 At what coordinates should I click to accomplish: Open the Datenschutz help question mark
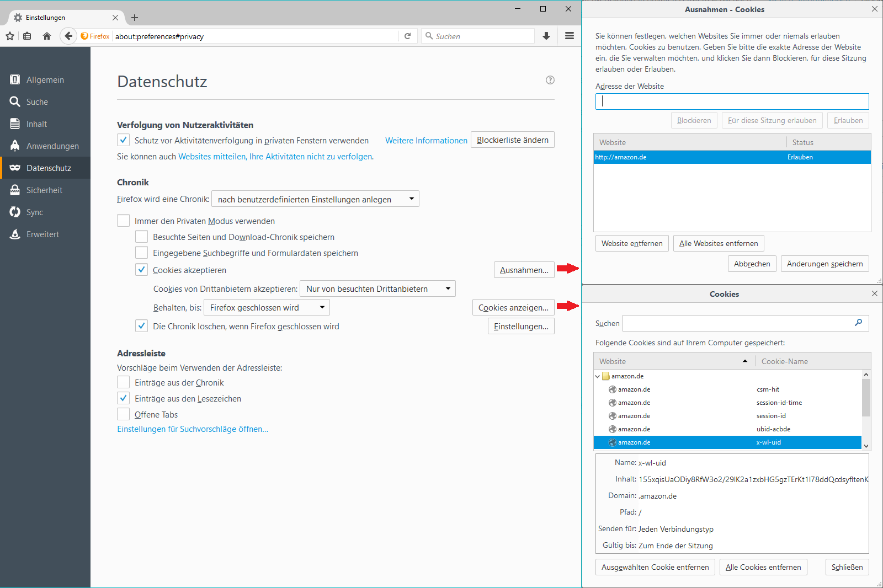pos(550,80)
